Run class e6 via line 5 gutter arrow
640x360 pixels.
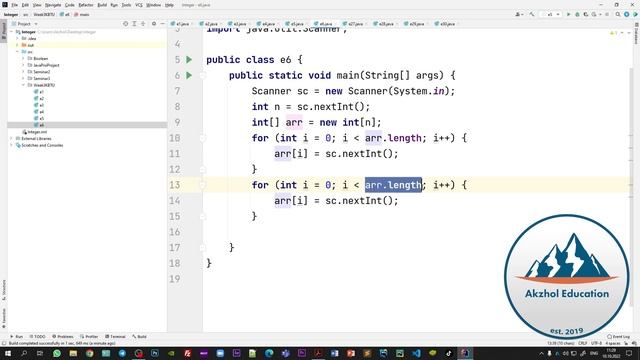pyautogui.click(x=189, y=60)
